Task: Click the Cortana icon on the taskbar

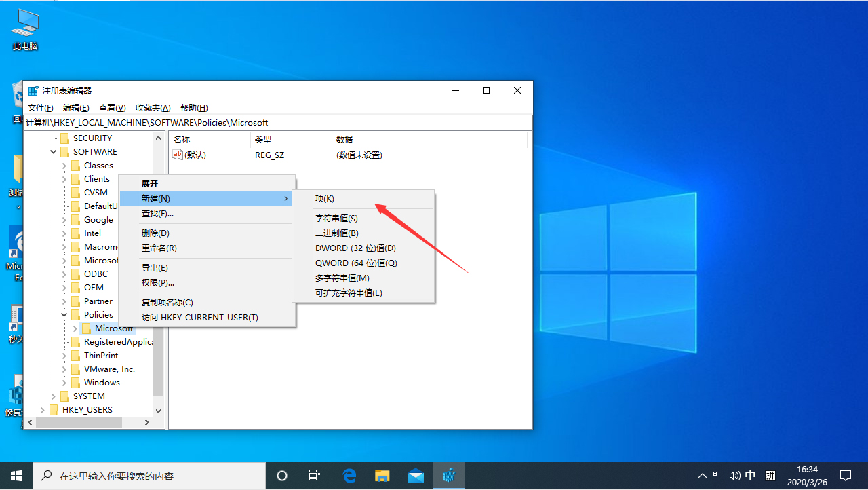Action: coord(281,475)
